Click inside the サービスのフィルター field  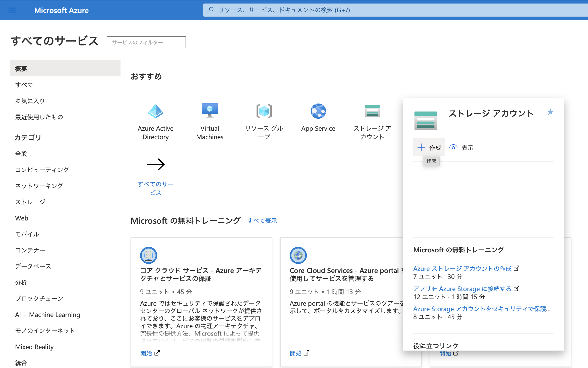[146, 42]
